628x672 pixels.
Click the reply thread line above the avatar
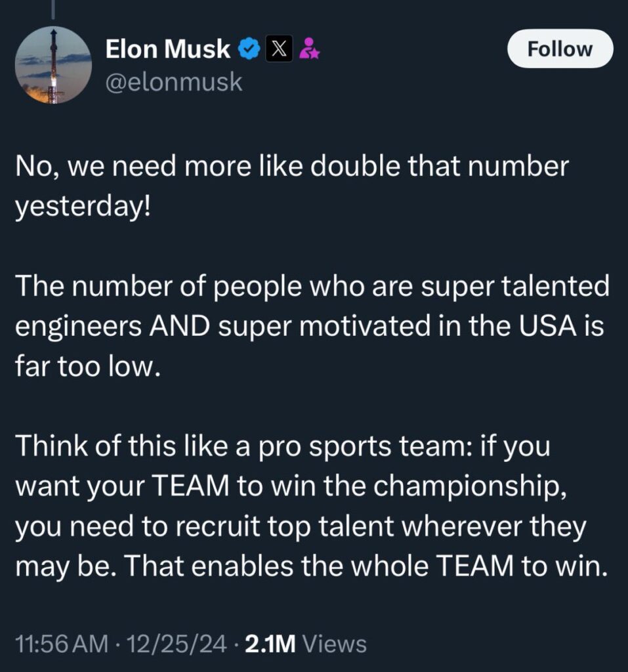pyautogui.click(x=52, y=8)
